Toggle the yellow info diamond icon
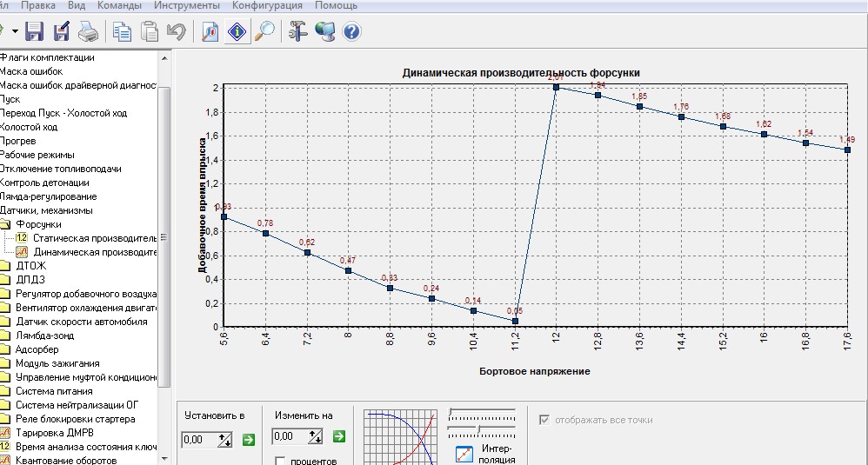The image size is (868, 465). 237,32
